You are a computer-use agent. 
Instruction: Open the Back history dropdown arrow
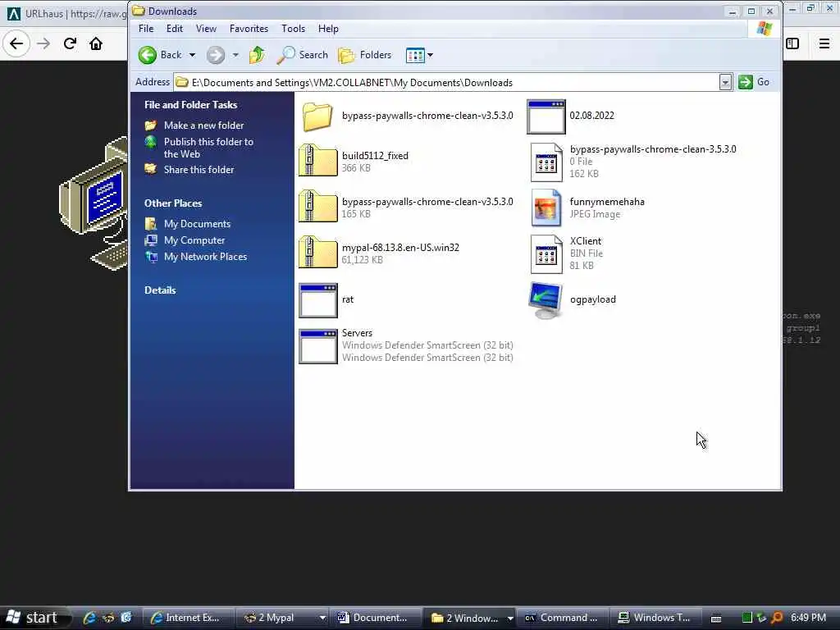(x=192, y=55)
